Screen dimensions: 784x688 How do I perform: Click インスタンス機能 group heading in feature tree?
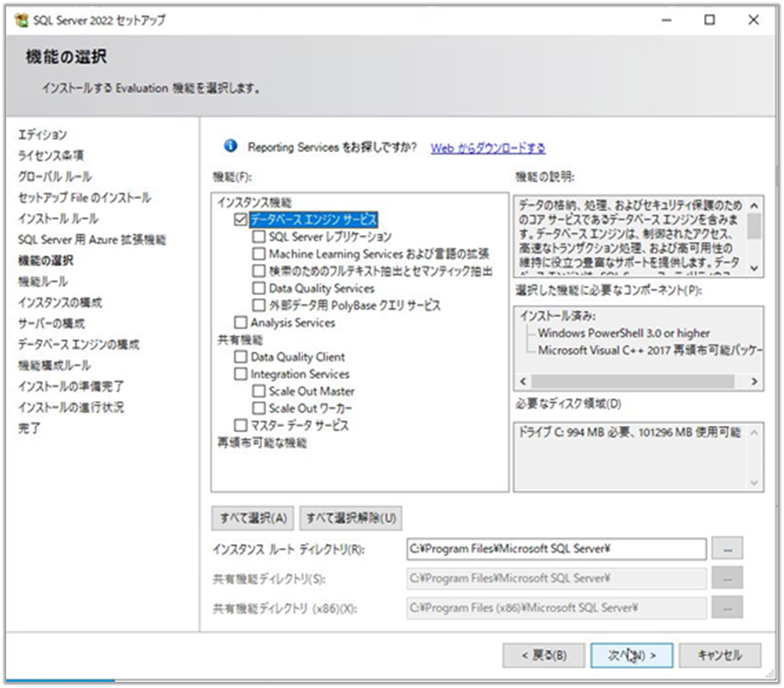click(254, 202)
